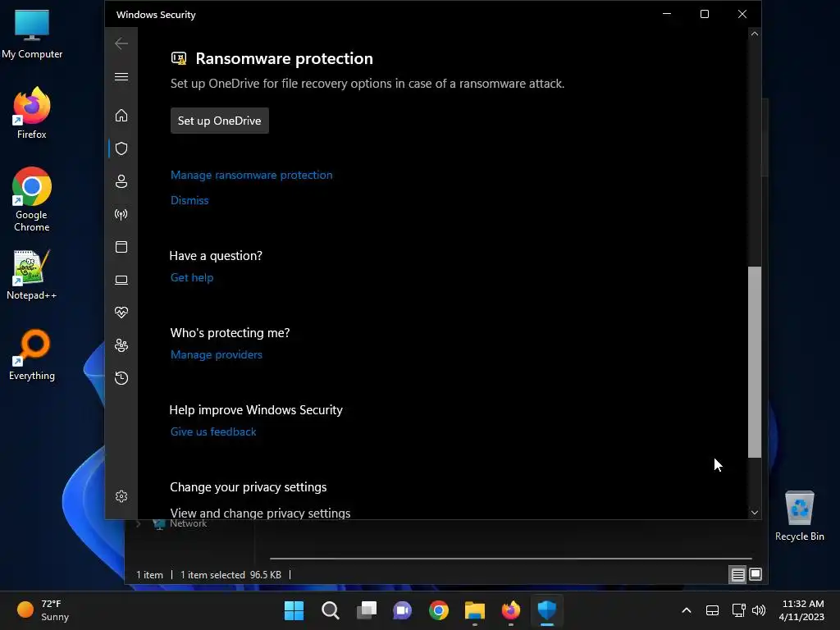Click the Set up OneDrive button

(220, 121)
